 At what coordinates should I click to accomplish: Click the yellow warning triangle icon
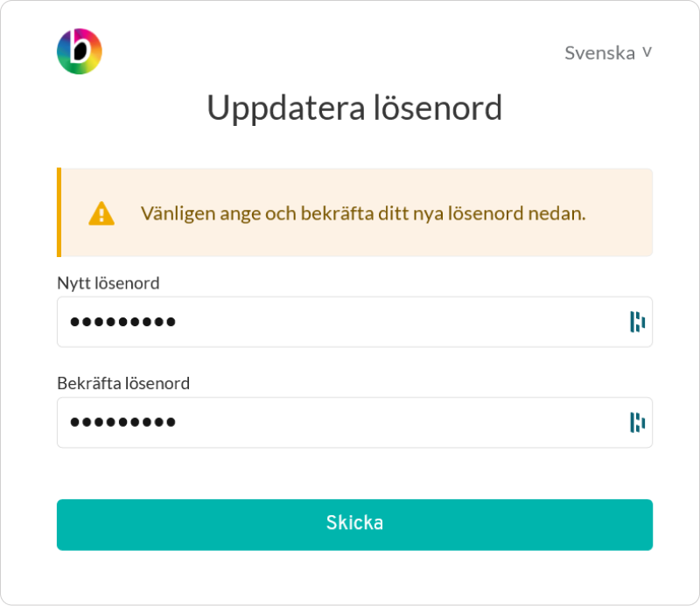(x=101, y=213)
